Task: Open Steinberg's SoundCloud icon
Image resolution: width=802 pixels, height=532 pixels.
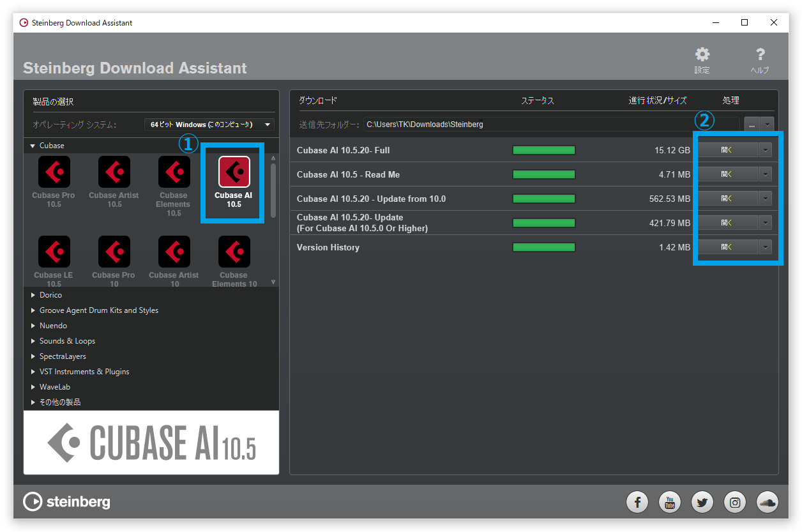Action: 768,502
